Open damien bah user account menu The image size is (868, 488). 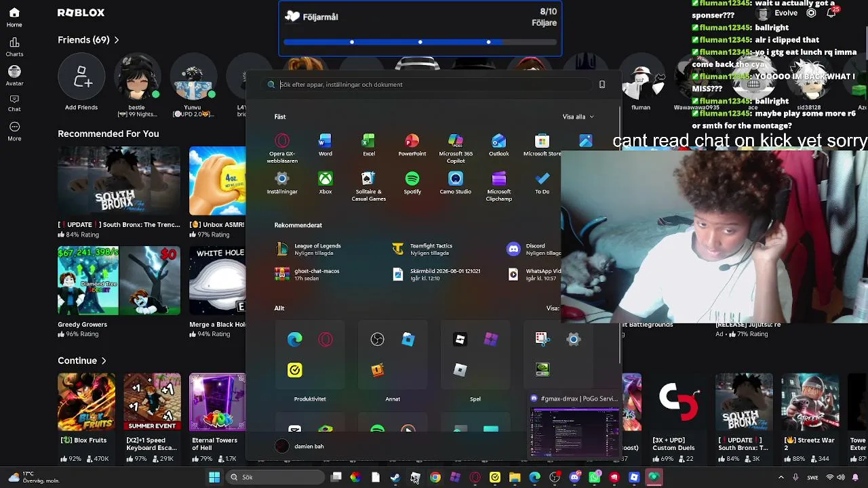tap(299, 446)
